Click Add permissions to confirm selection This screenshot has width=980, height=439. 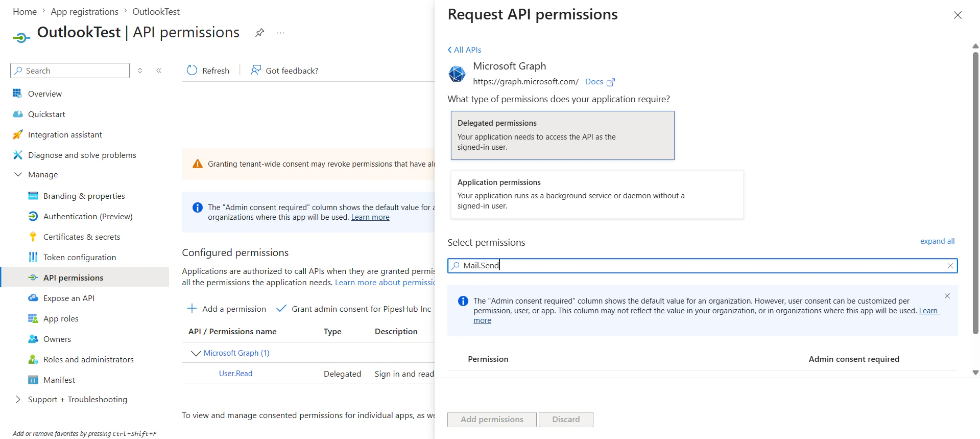(x=491, y=419)
